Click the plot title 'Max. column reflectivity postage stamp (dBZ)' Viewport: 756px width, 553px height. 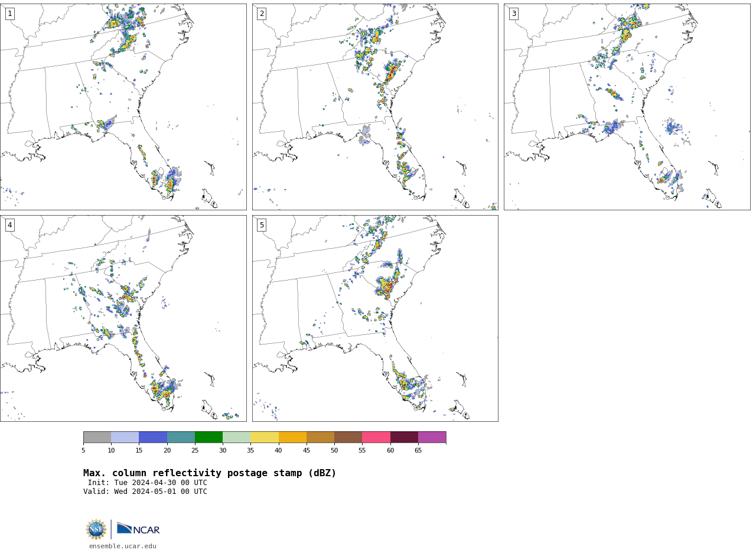point(210,473)
